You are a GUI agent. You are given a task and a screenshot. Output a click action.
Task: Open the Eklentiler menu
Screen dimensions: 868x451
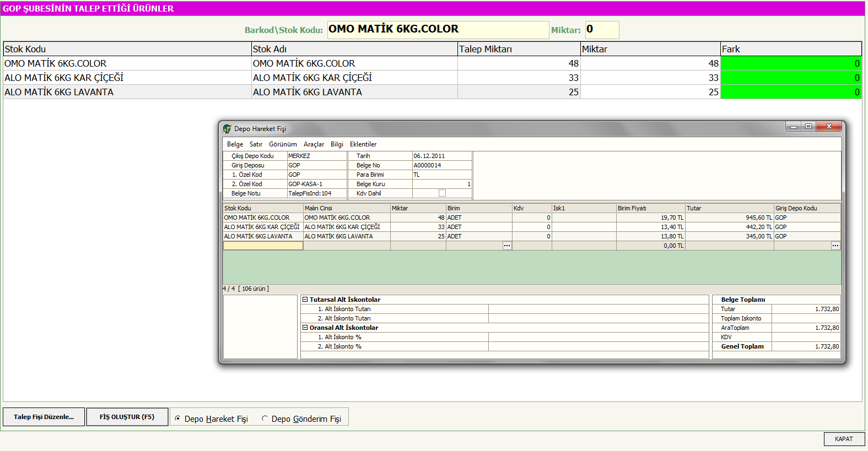pyautogui.click(x=363, y=144)
